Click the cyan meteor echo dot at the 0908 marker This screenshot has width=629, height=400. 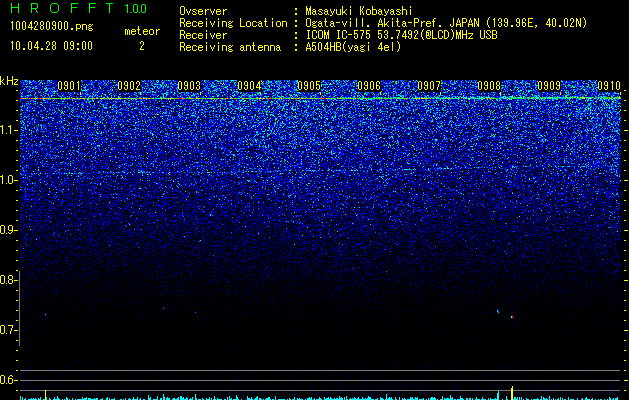pos(498,311)
